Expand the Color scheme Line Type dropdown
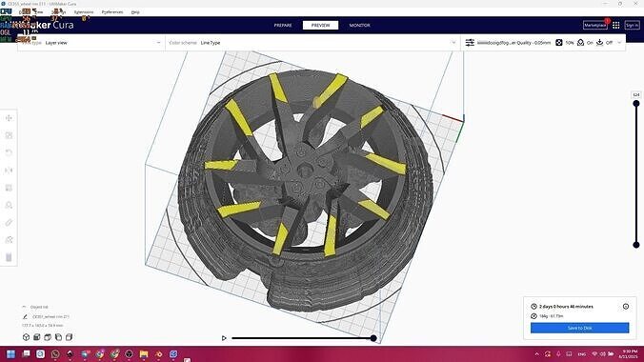The image size is (644, 362). (x=312, y=42)
